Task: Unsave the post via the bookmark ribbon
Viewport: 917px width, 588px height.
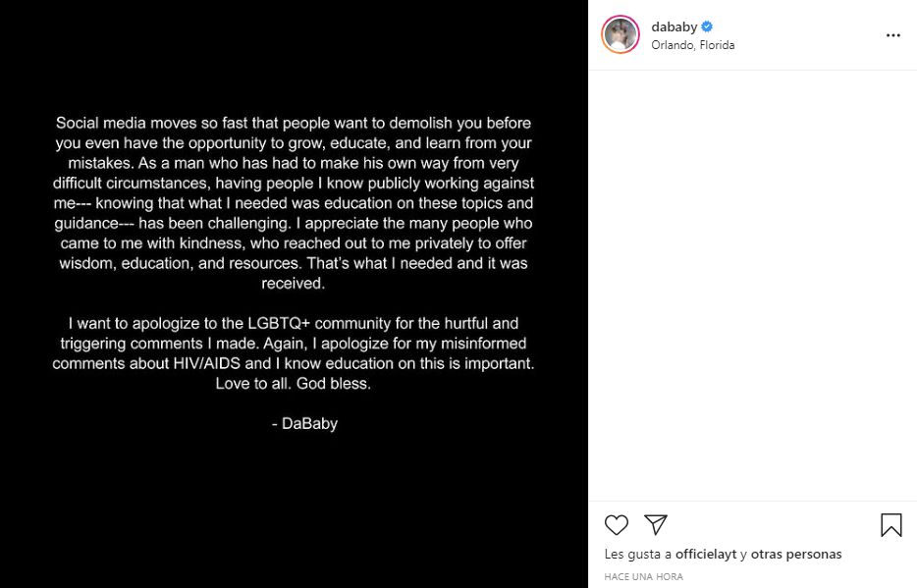Action: point(890,526)
